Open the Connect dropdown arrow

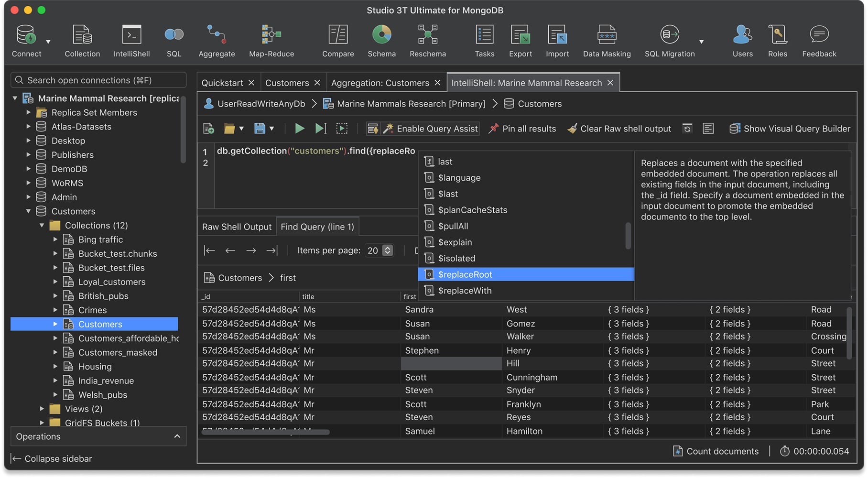pos(48,42)
